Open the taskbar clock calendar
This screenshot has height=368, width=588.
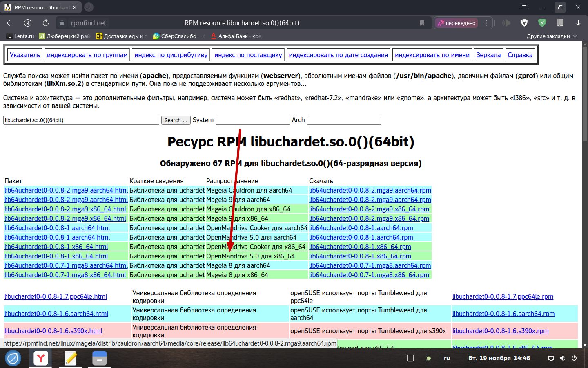(x=499, y=358)
